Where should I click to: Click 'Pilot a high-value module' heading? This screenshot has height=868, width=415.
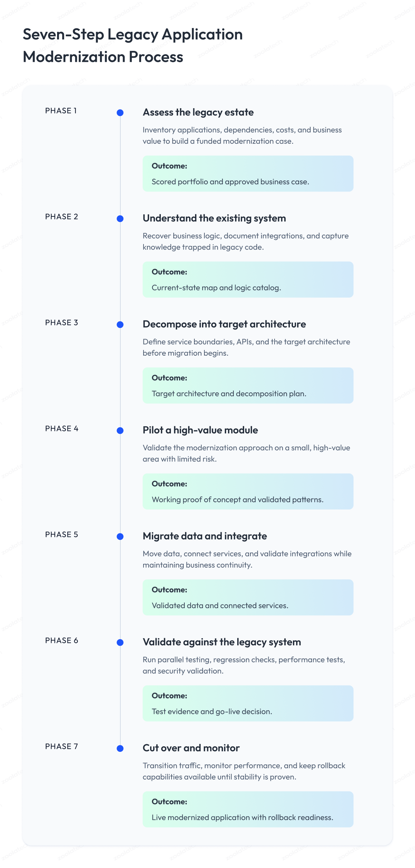pos(200,430)
